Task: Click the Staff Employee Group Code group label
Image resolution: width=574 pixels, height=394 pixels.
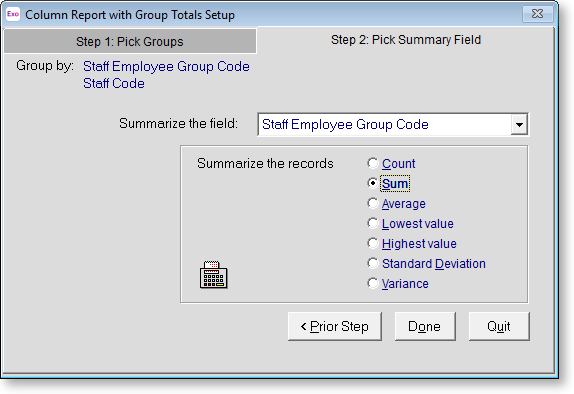Action: pyautogui.click(x=166, y=67)
